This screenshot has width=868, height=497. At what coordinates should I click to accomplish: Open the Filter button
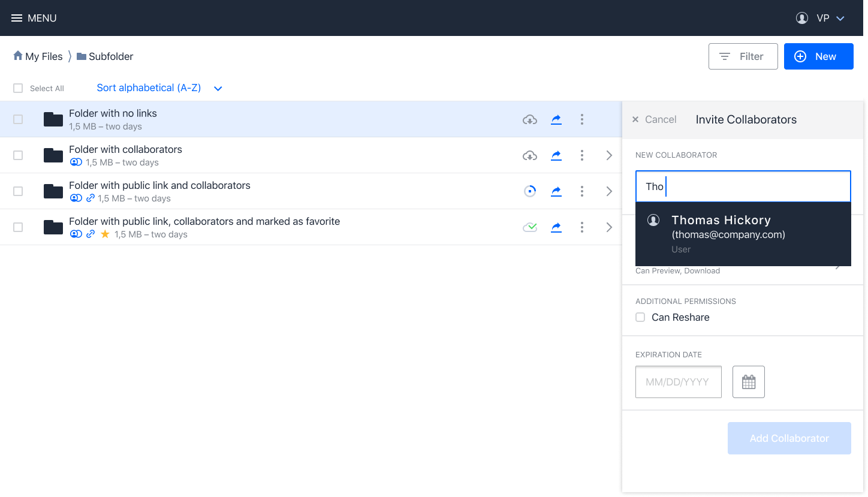[743, 56]
